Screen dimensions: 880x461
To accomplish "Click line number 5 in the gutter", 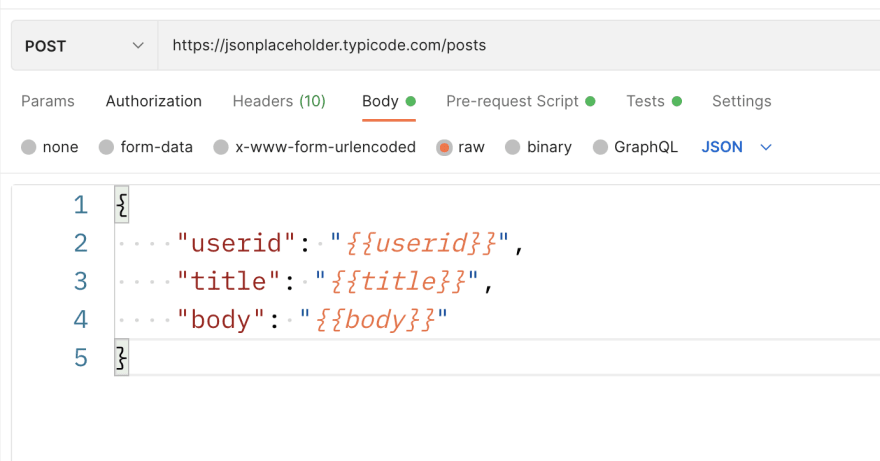I will pyautogui.click(x=81, y=358).
